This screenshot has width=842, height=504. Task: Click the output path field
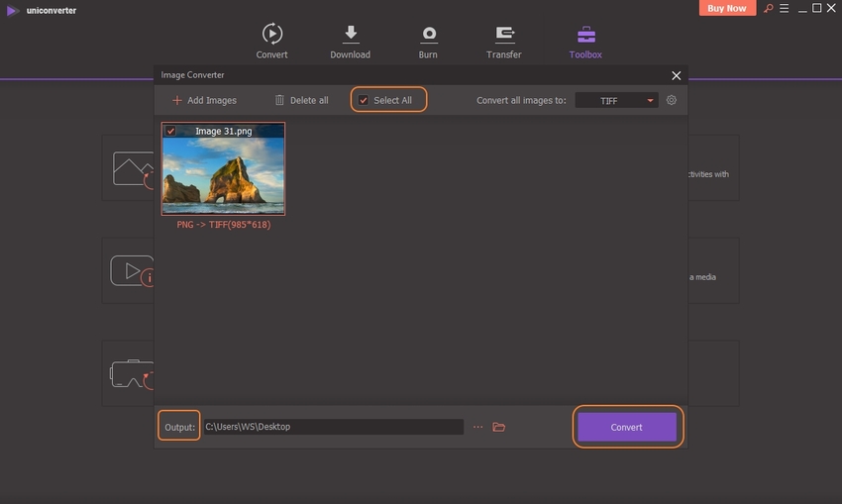332,427
